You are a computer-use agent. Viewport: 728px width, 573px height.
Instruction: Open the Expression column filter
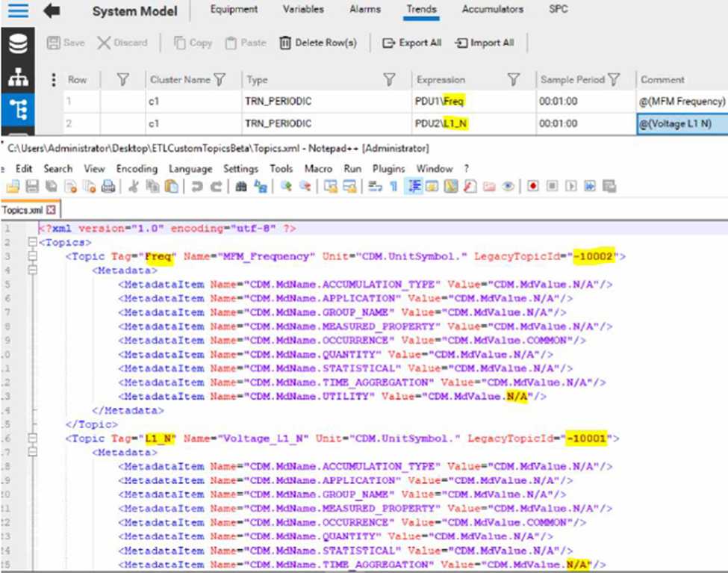pos(513,80)
